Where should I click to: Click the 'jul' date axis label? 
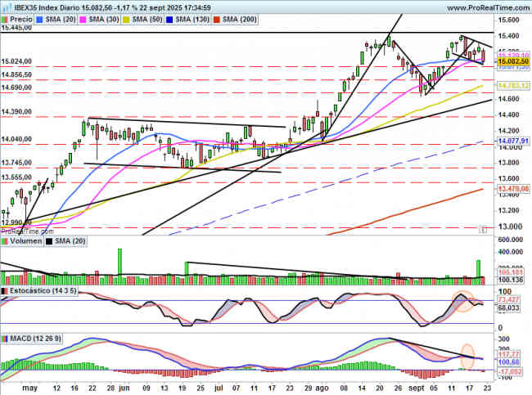tap(219, 388)
